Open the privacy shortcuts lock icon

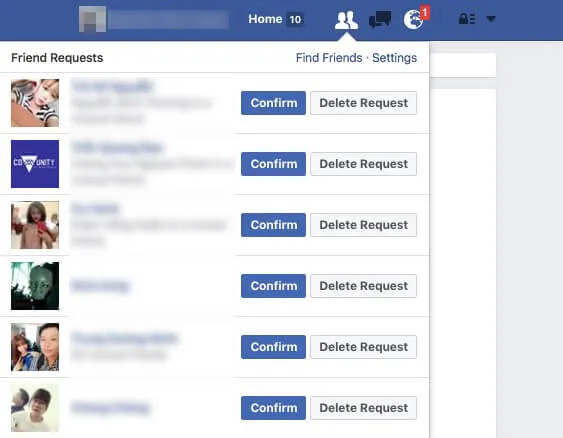pos(467,19)
